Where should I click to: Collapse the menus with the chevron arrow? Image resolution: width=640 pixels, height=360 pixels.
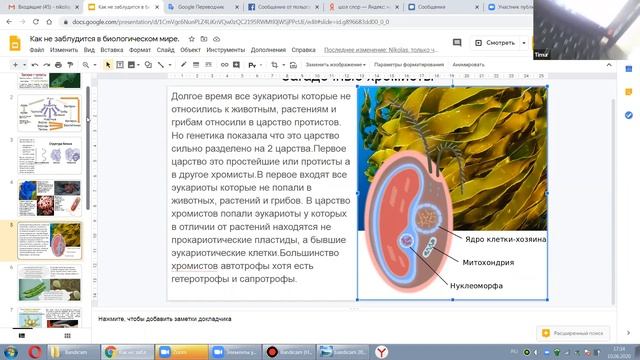(x=609, y=65)
